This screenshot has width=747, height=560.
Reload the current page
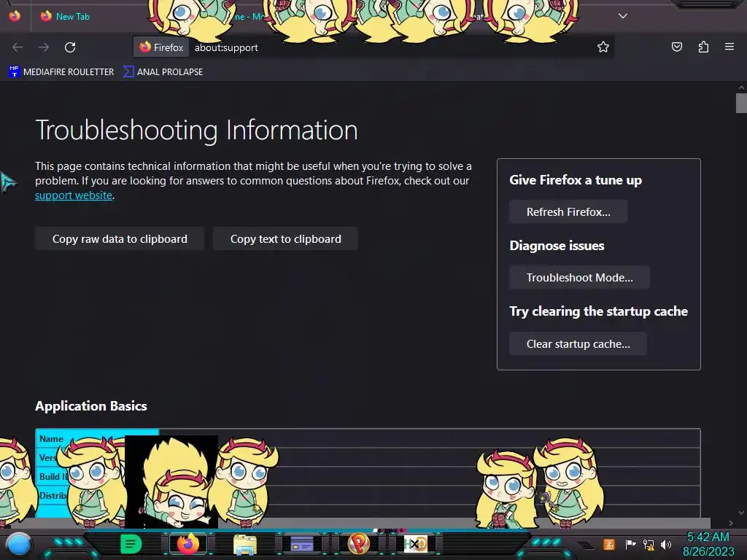(x=70, y=47)
